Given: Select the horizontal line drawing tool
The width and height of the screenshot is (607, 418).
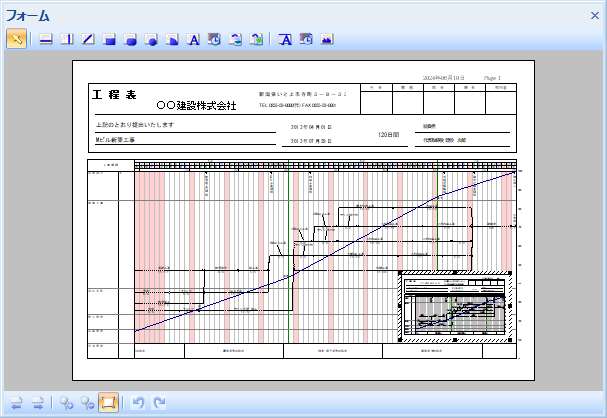Looking at the screenshot, I should (46, 39).
